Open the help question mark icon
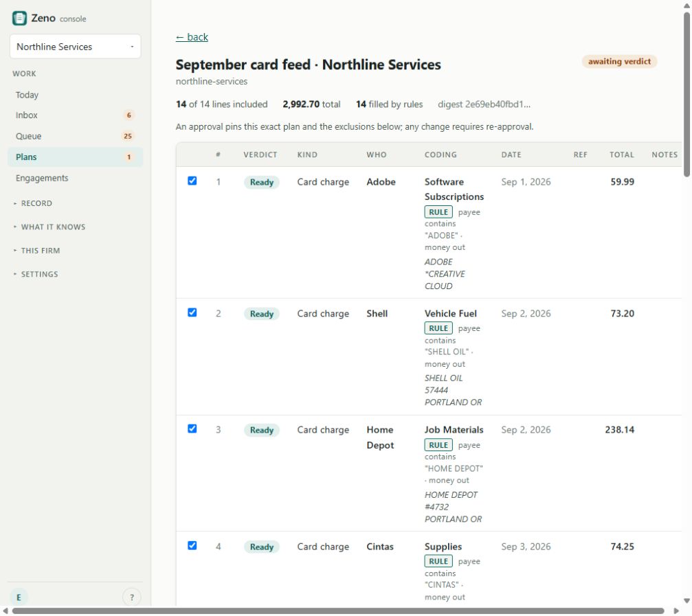692x616 pixels. (131, 597)
